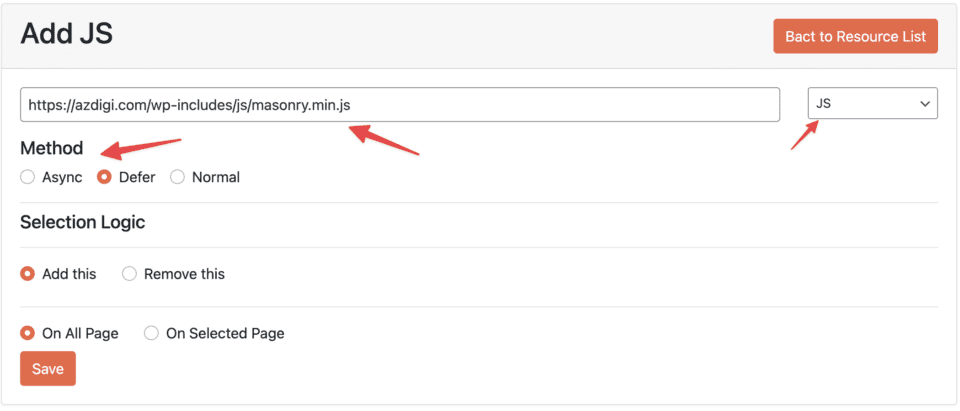Click the Bact to Resource List button
The width and height of the screenshot is (960, 411).
[855, 36]
